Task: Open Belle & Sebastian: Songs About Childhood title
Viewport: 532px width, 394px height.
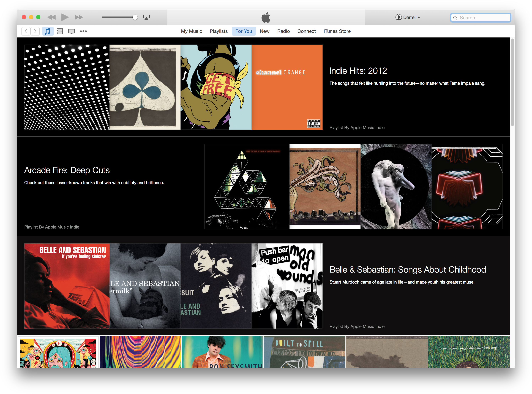Action: (408, 270)
